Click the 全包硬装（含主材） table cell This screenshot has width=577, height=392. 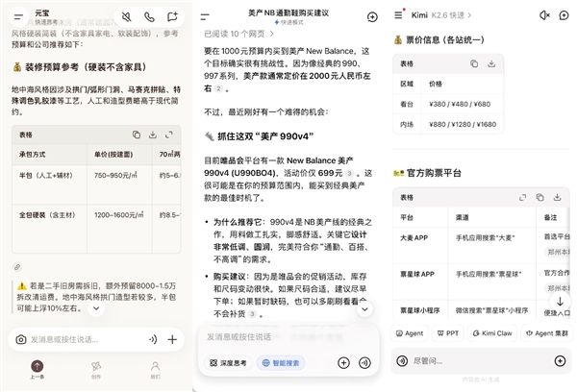[50, 229]
